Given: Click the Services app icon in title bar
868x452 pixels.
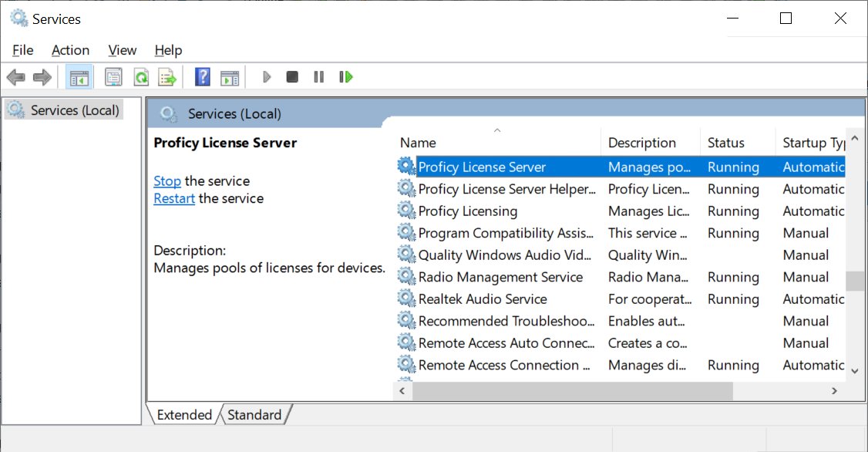Looking at the screenshot, I should coord(19,19).
